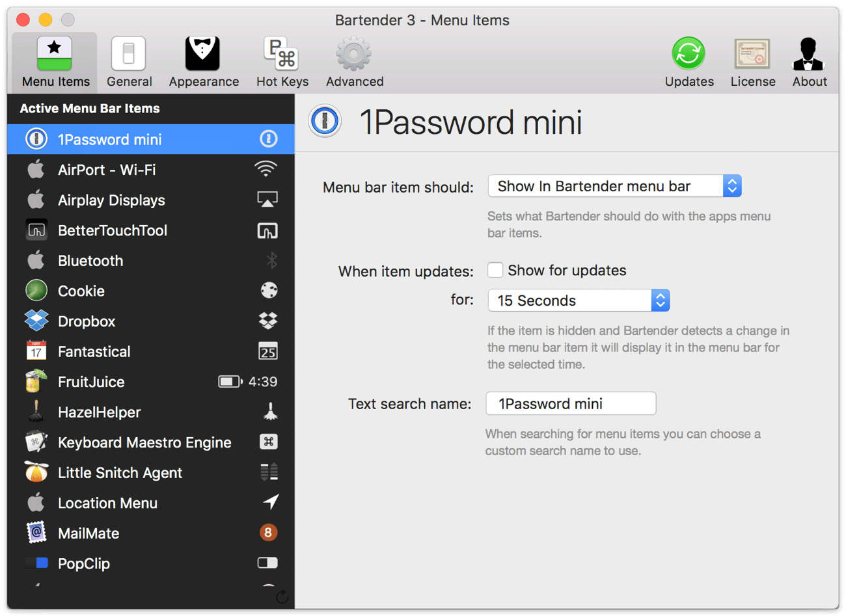This screenshot has height=616, width=846.
Task: Click the MailMate stamp app icon
Action: tap(36, 533)
